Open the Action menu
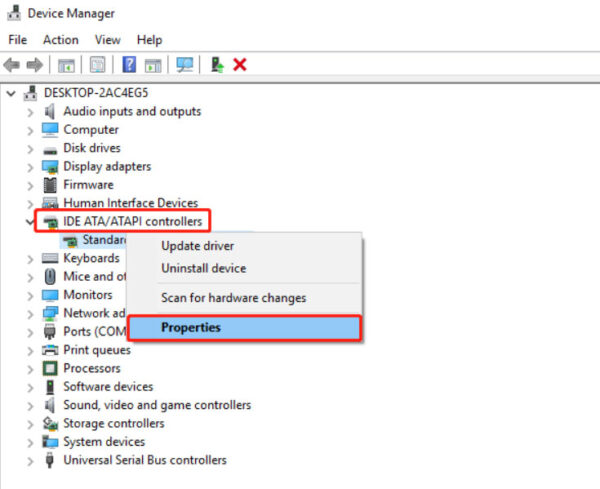Screen dimensions: 600x489 click(60, 40)
